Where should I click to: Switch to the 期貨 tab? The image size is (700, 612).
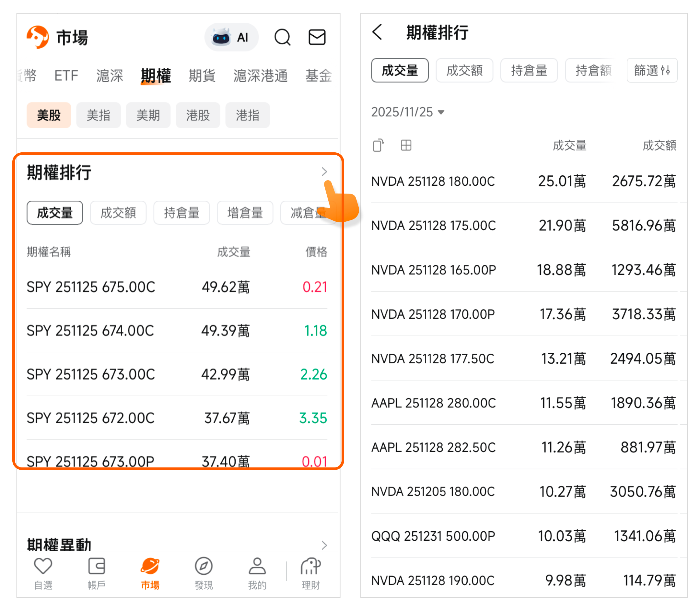[202, 76]
